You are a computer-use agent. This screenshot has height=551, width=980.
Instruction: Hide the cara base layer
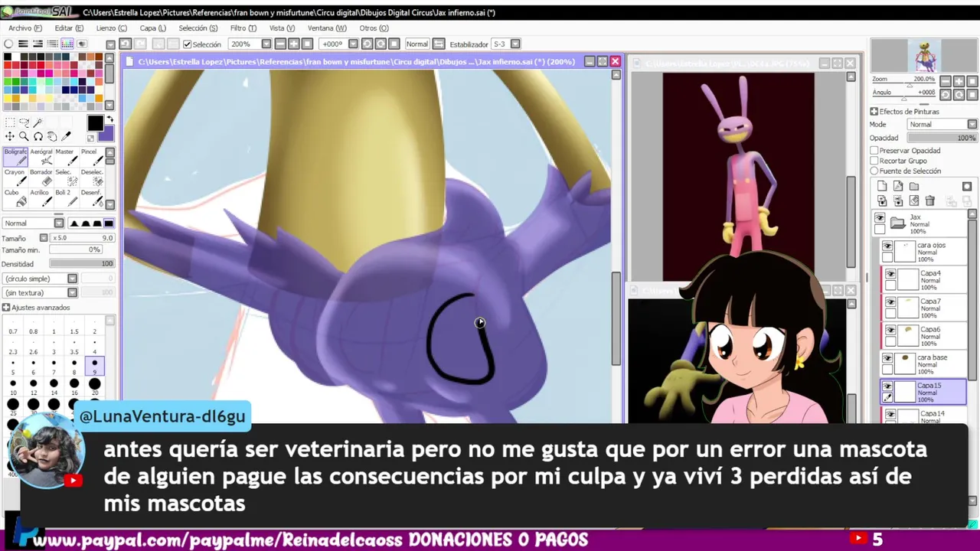pos(887,357)
